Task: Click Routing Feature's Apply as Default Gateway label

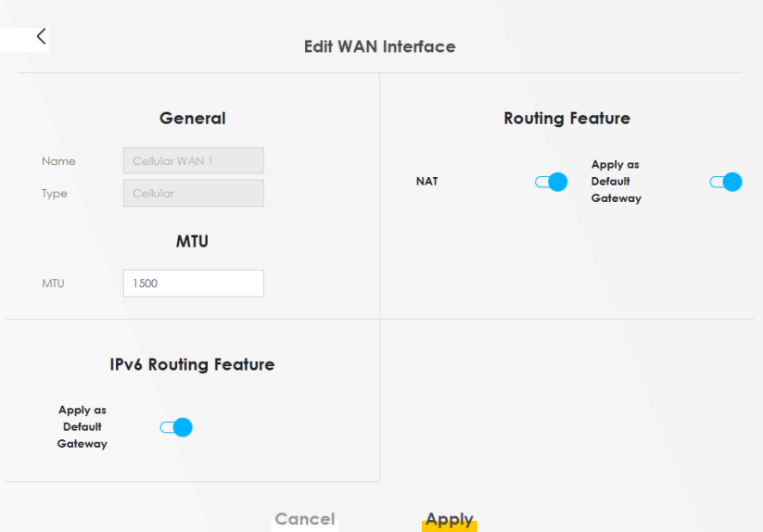Action: point(616,182)
